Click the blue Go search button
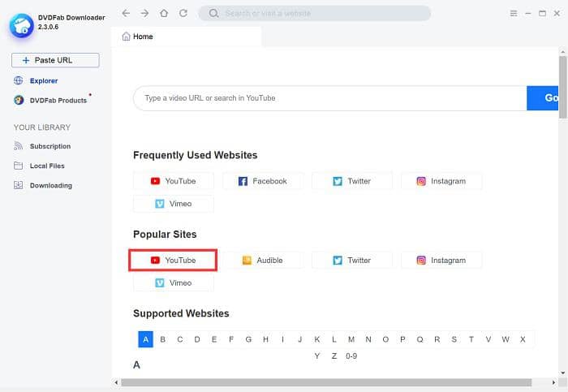Image resolution: width=568 pixels, height=392 pixels. pyautogui.click(x=547, y=98)
